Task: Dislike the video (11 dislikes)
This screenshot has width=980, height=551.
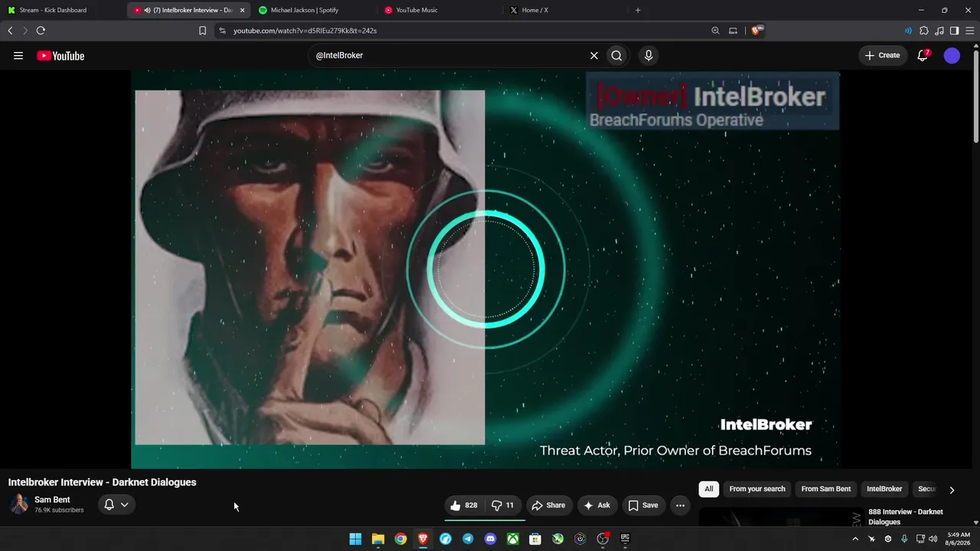Action: (503, 505)
